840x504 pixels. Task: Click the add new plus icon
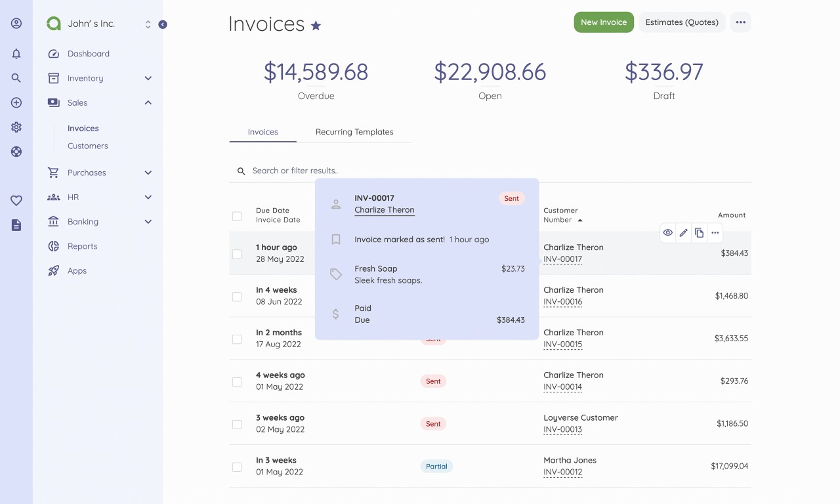click(x=16, y=103)
